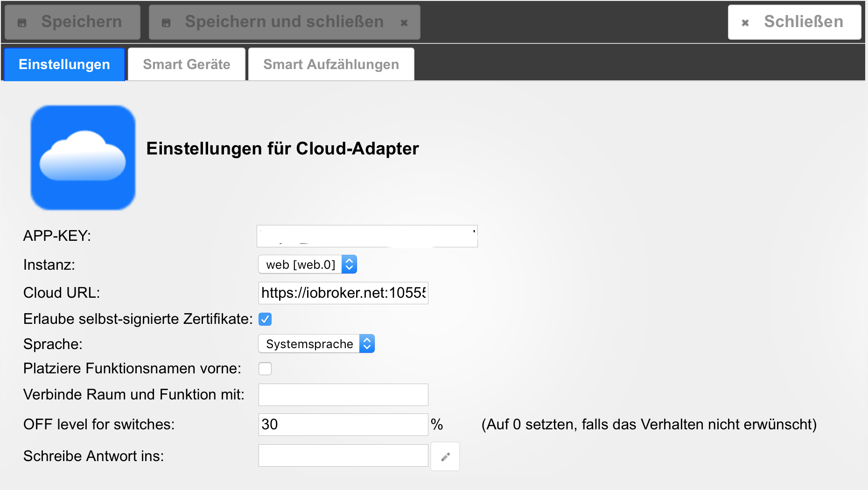
Task: Click the Schließen button label
Action: 803,22
